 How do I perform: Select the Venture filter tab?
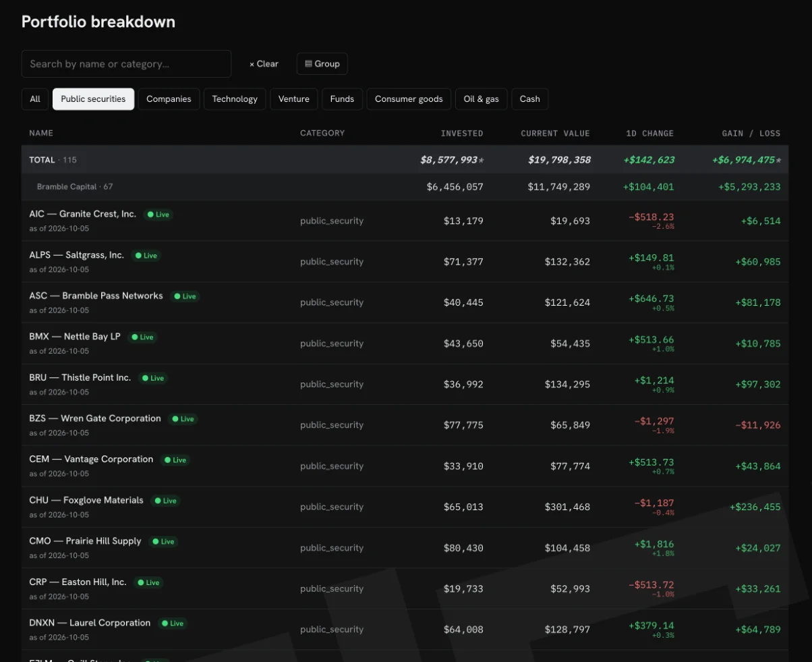click(x=294, y=99)
